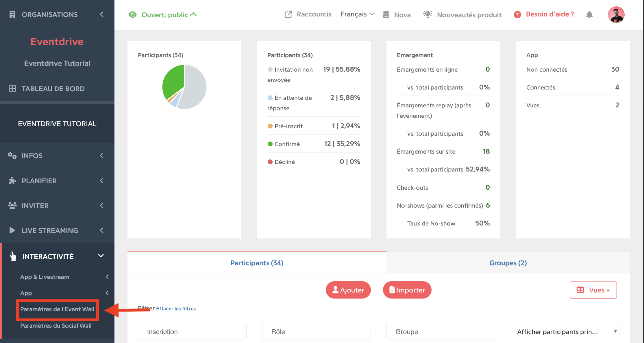Switch to the Groupes (2) tab

click(x=508, y=263)
